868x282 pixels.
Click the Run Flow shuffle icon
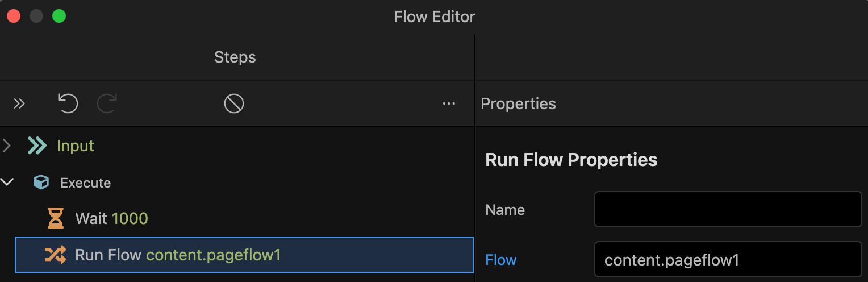tap(56, 255)
